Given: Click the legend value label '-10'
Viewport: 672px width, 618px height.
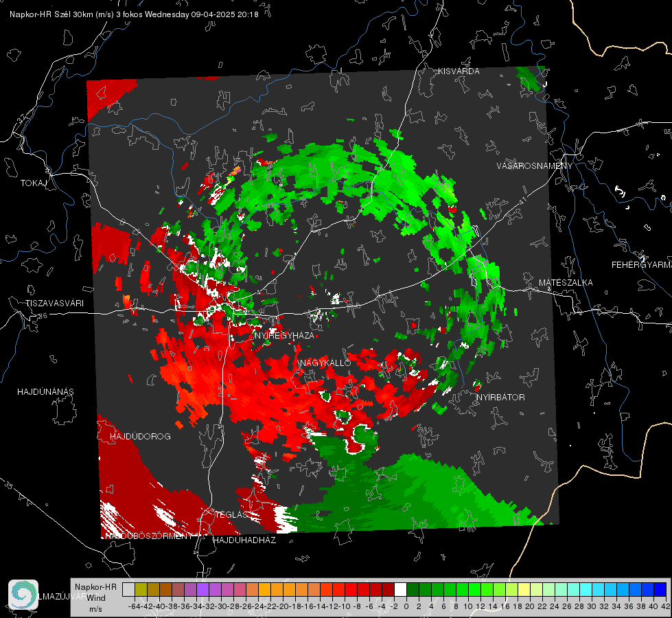Looking at the screenshot, I should tap(345, 607).
